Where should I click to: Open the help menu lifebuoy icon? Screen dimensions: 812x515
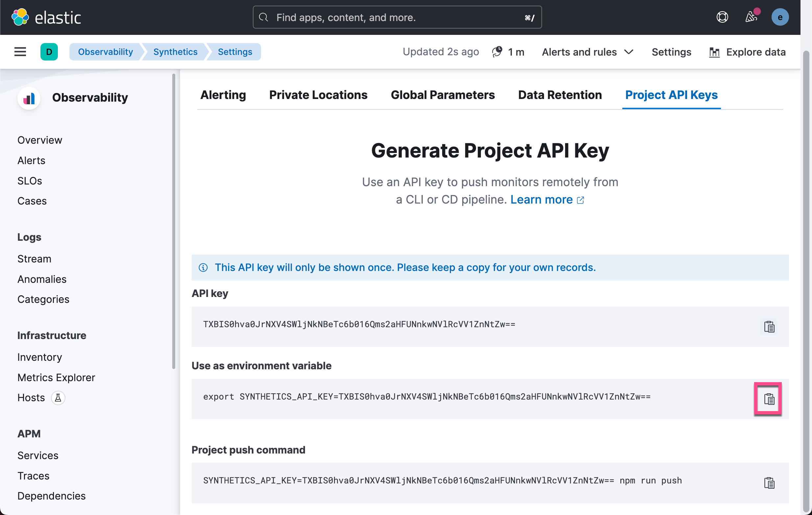click(x=722, y=17)
